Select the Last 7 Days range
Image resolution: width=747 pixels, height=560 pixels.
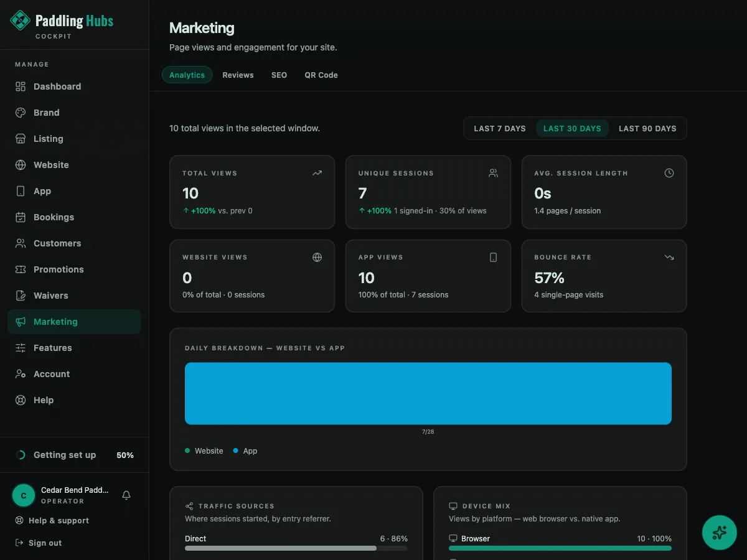(x=500, y=128)
